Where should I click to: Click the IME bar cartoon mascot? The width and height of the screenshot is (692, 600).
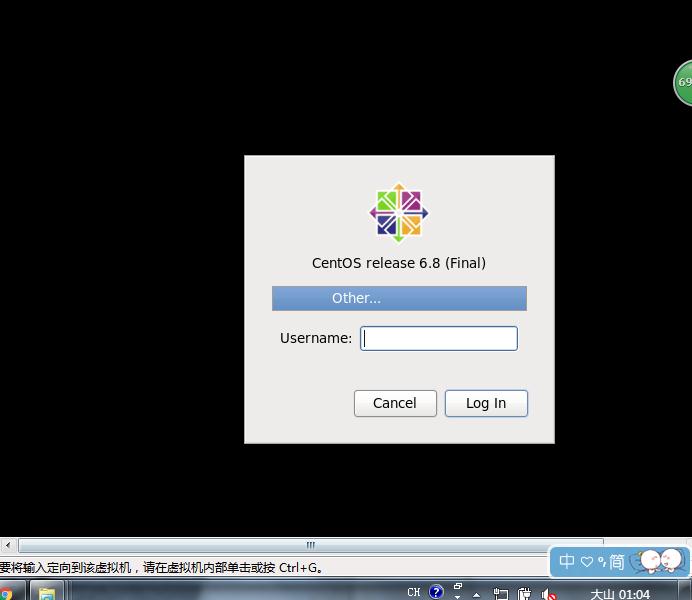pyautogui.click(x=659, y=561)
